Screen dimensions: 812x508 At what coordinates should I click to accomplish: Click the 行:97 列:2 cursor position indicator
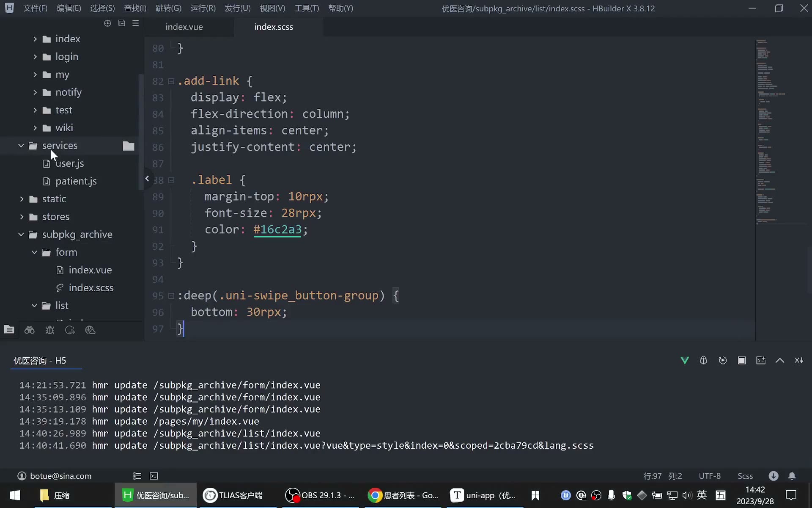663,476
